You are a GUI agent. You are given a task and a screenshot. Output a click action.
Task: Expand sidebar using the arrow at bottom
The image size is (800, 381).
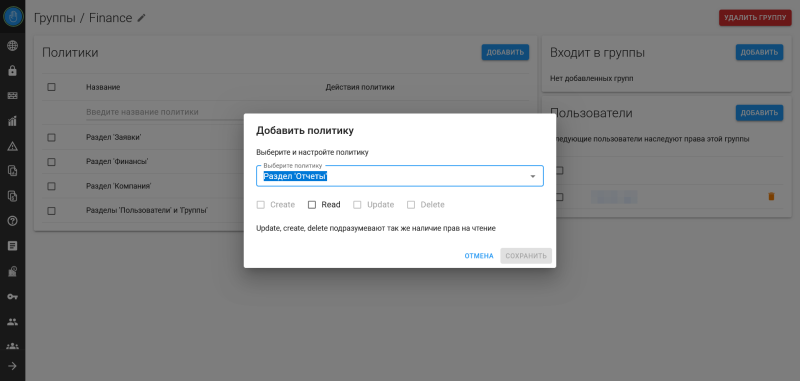[12, 366]
